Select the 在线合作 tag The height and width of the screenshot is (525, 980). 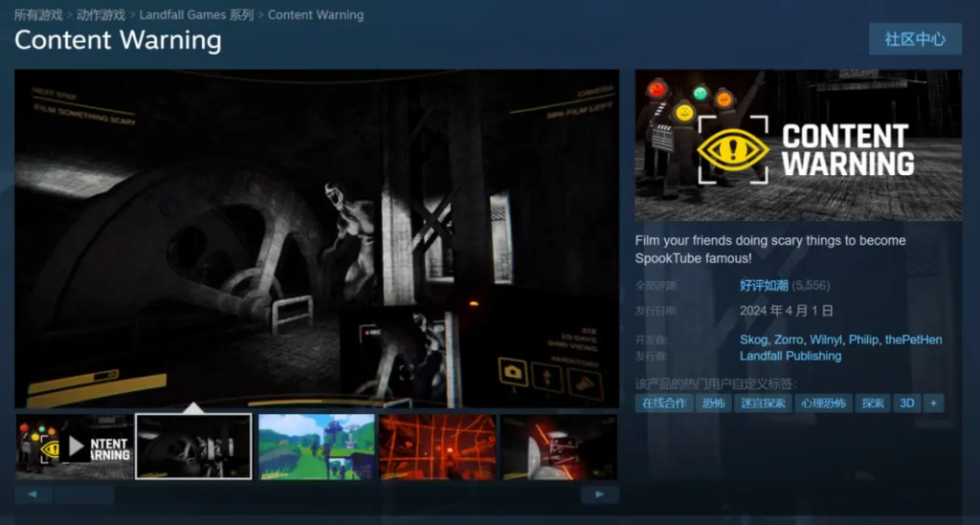(664, 404)
